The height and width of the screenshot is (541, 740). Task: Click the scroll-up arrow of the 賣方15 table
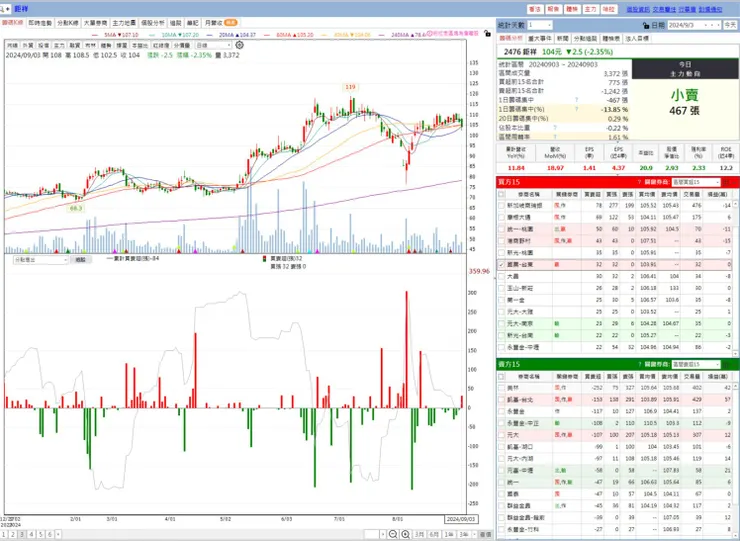pyautogui.click(x=735, y=387)
